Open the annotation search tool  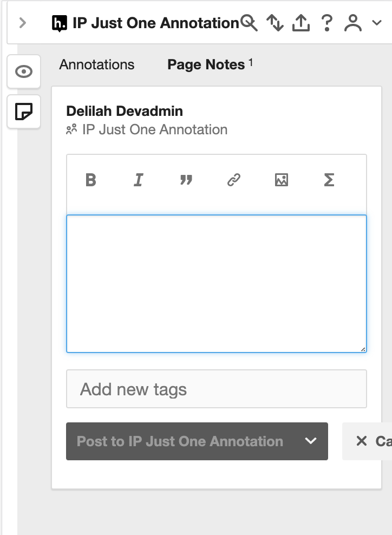249,23
